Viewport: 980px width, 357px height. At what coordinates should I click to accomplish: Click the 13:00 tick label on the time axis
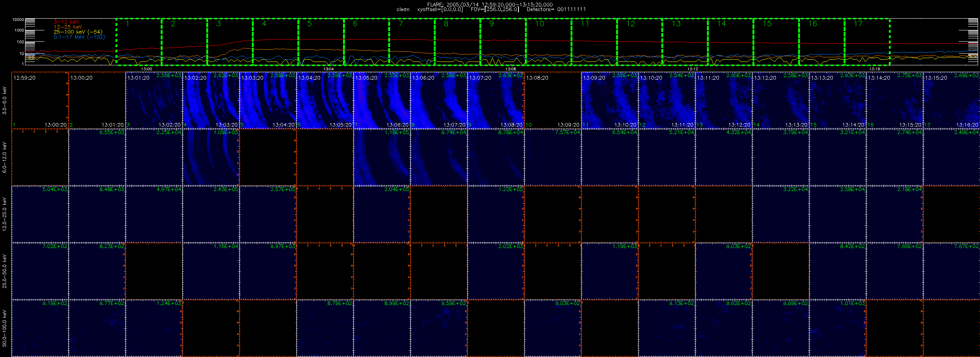tap(147, 69)
